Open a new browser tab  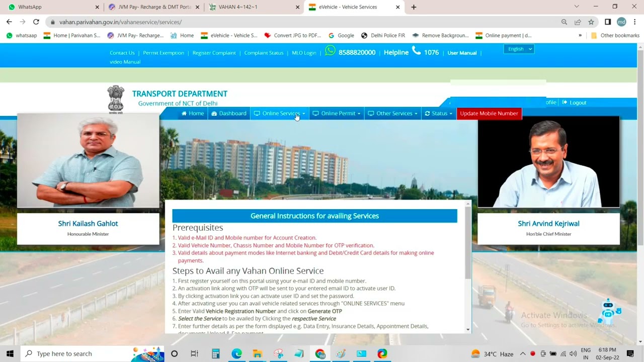click(x=414, y=7)
